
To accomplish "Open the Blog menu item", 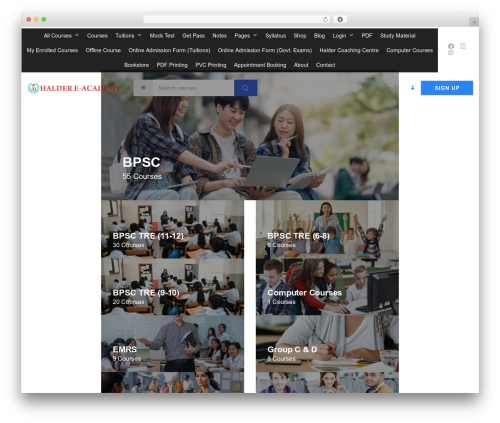I will pos(319,36).
